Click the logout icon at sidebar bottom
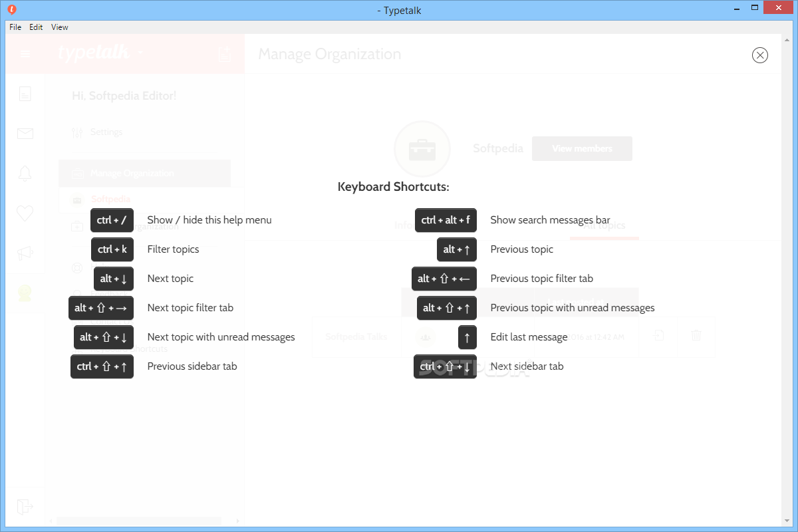Image resolution: width=798 pixels, height=532 pixels. (x=25, y=507)
